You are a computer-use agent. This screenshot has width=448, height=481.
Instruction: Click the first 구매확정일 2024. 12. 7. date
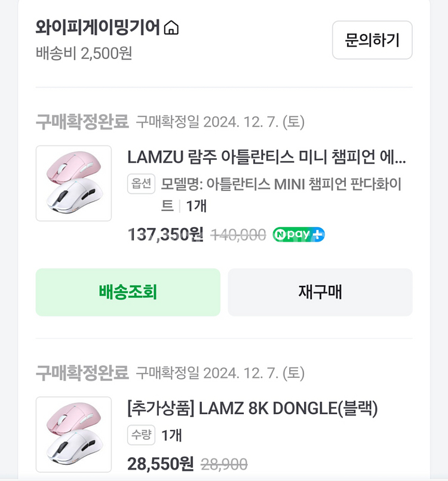click(220, 122)
